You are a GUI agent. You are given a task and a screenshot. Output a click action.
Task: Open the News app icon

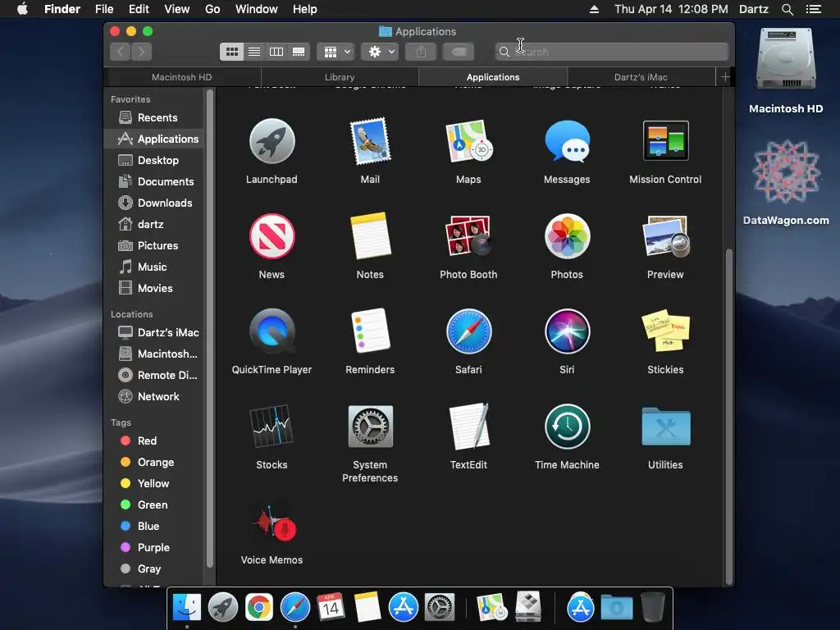[272, 236]
